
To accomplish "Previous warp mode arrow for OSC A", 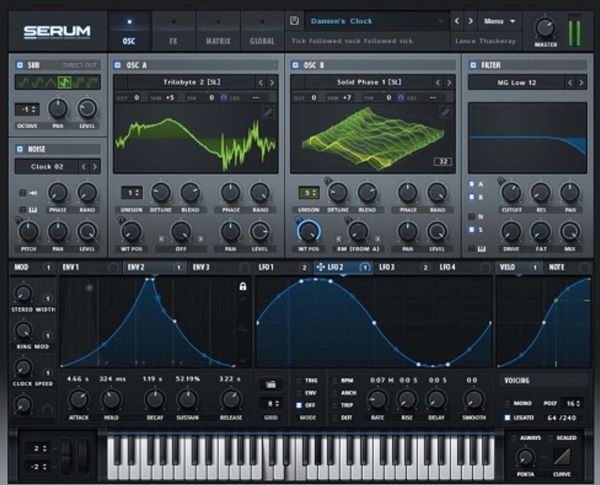I will [161, 239].
